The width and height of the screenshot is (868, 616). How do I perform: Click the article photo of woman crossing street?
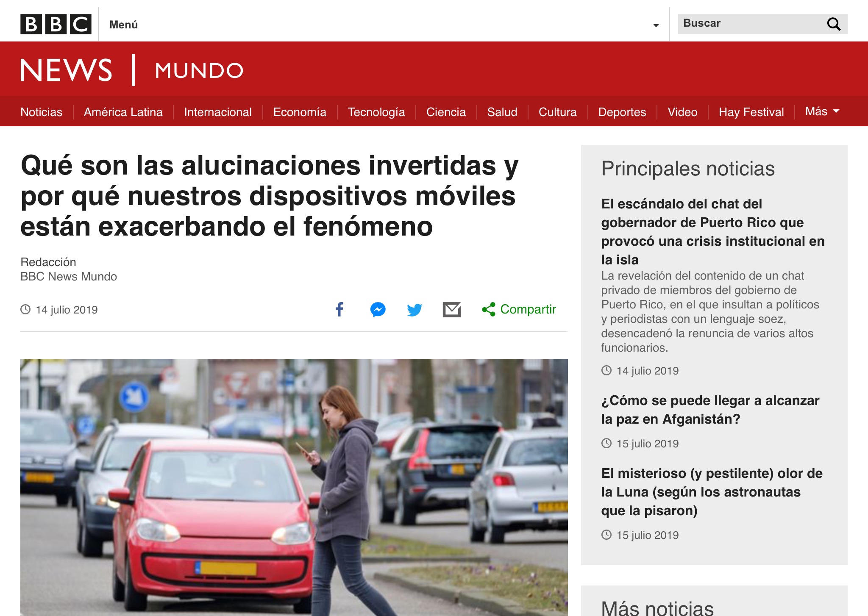pos(294,487)
